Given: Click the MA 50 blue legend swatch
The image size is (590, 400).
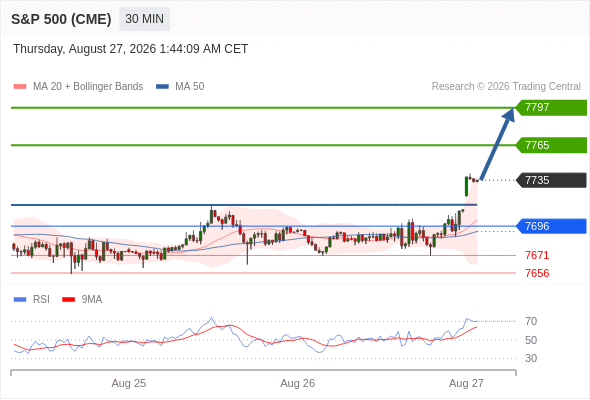Looking at the screenshot, I should [x=162, y=87].
